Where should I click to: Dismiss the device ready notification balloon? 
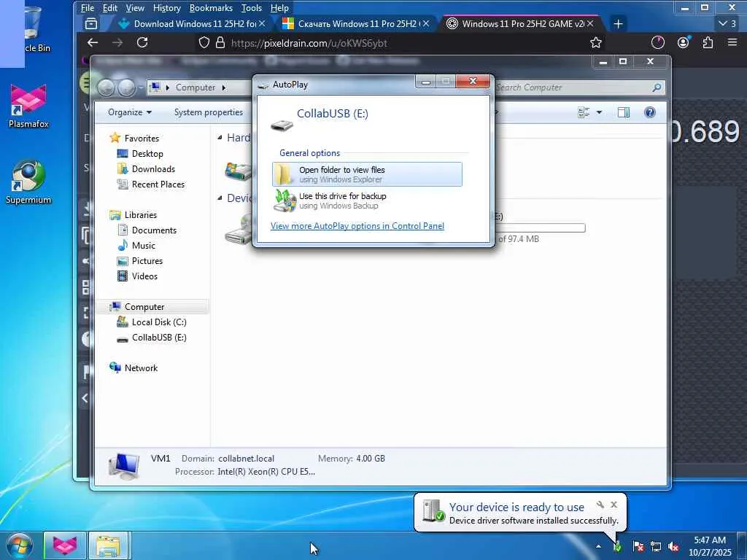pos(614,505)
